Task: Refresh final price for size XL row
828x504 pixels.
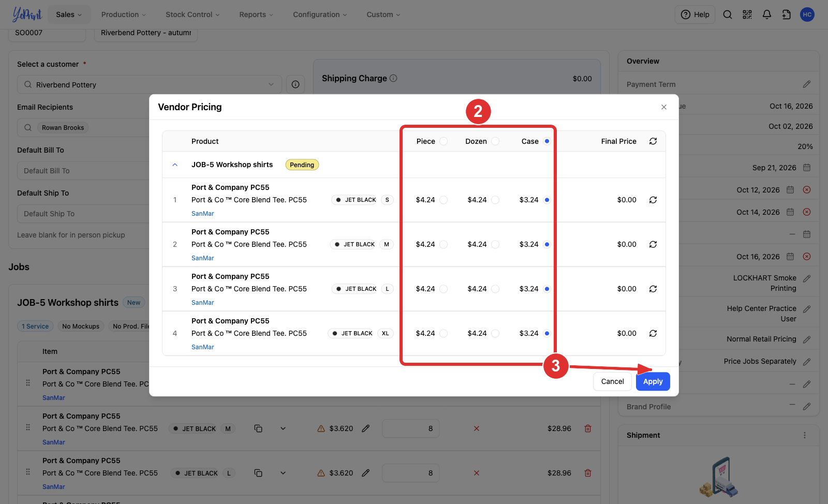Action: [x=653, y=333]
